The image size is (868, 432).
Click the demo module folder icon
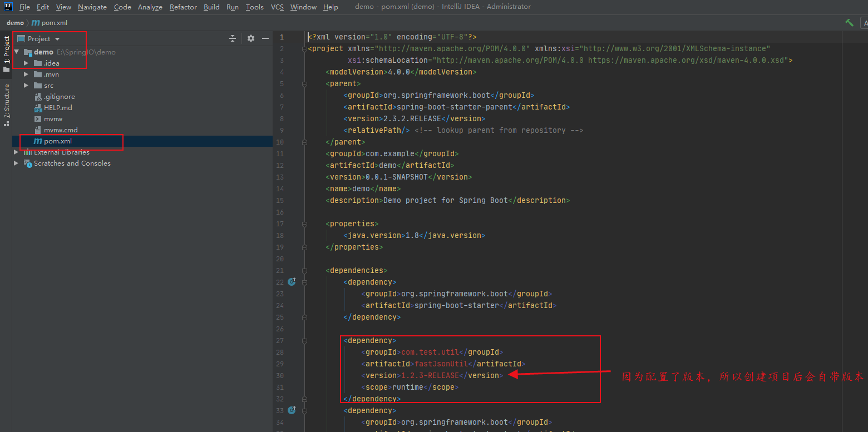[28, 52]
